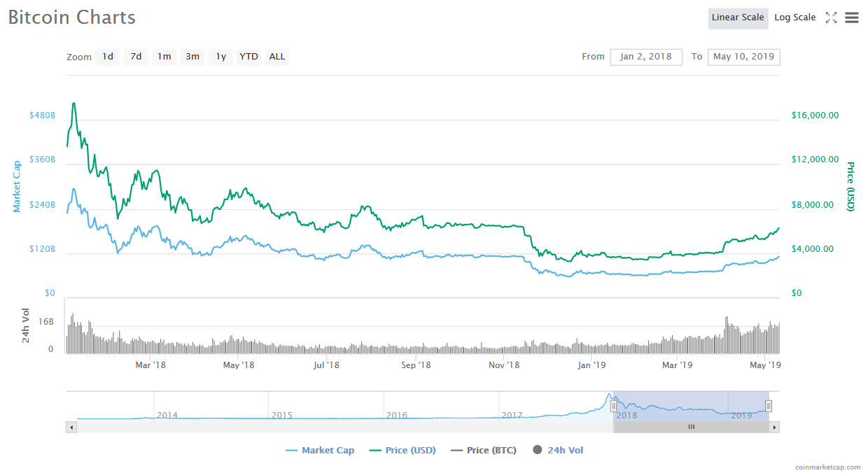Screen dimensions: 868x473
Task: Edit the From date field
Action: pyautogui.click(x=646, y=57)
